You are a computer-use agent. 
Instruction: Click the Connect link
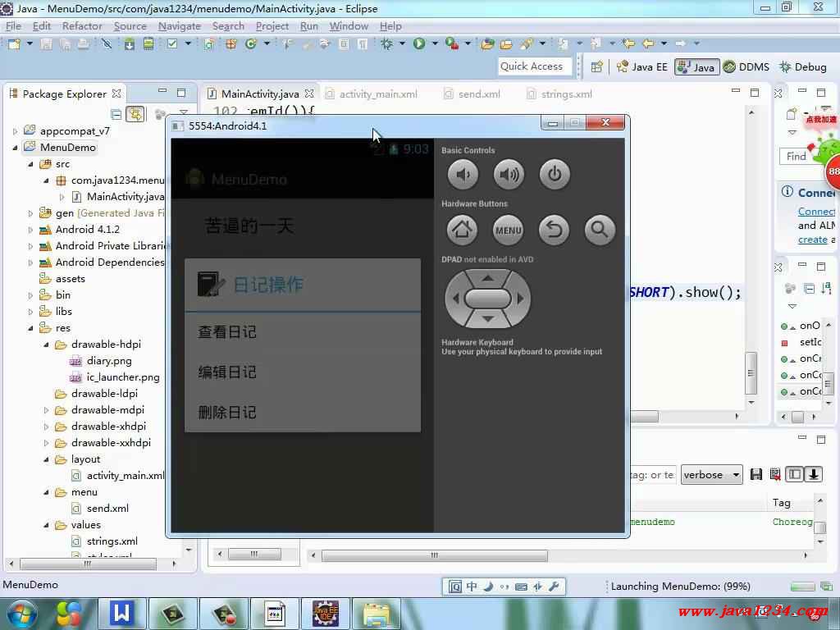click(816, 212)
